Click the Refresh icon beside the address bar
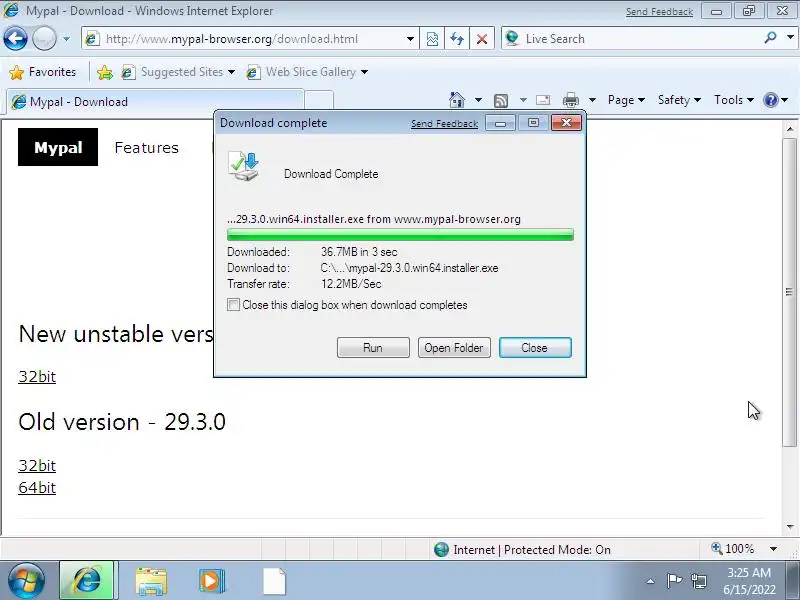Viewport: 800px width, 600px height. coord(457,39)
